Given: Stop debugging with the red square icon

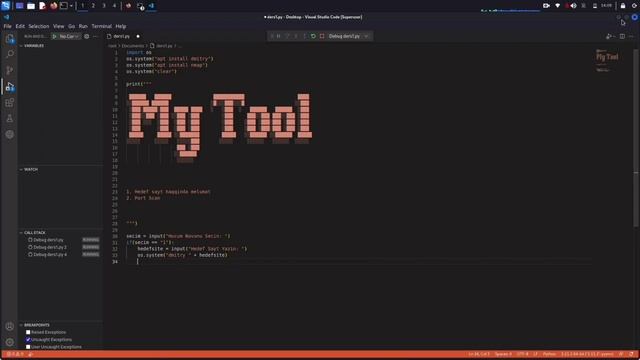Looking at the screenshot, I should coord(322,36).
